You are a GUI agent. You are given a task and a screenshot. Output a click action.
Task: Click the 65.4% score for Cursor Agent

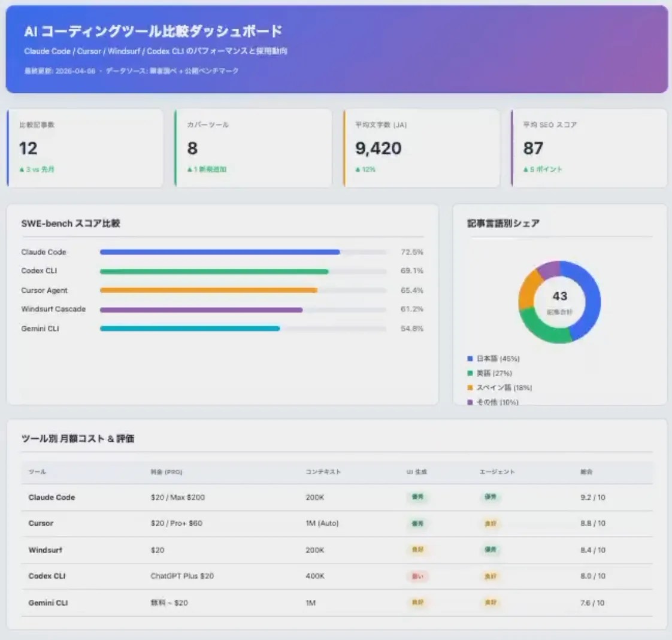click(412, 290)
